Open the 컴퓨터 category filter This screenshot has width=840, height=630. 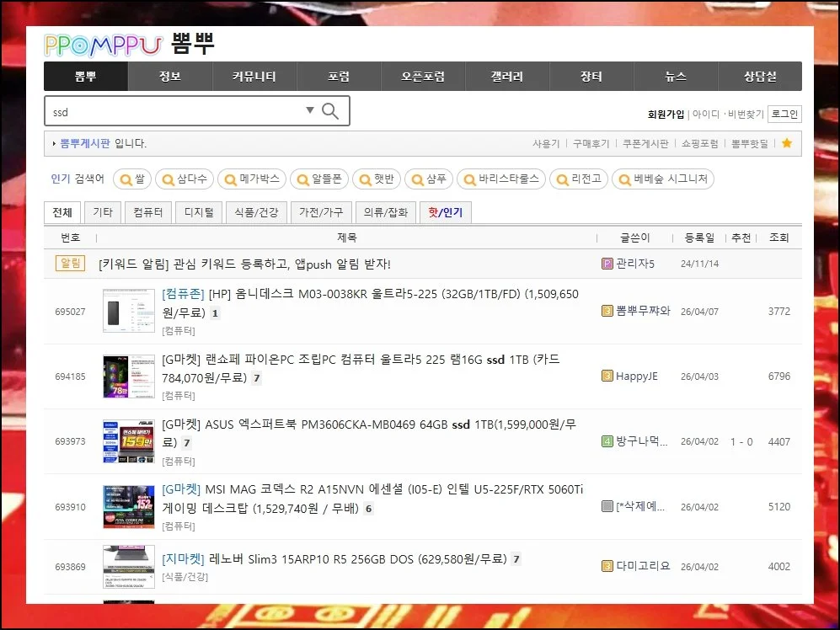147,212
